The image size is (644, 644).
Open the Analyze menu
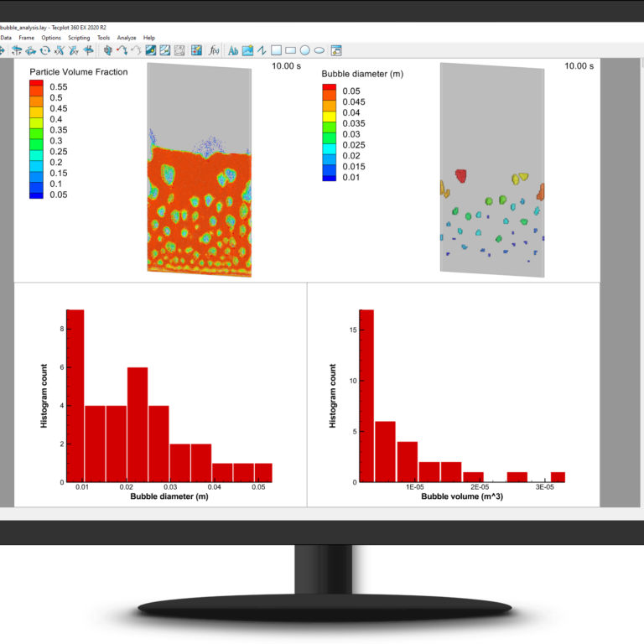tap(127, 38)
